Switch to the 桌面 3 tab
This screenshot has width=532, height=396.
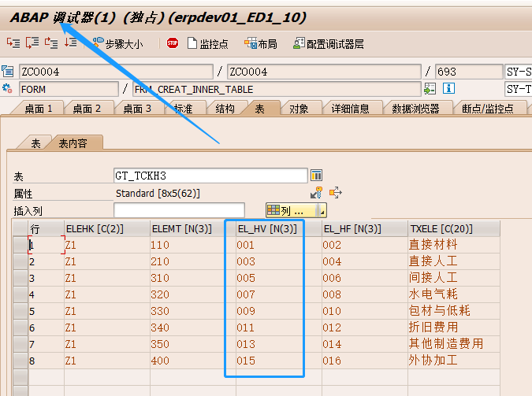tap(137, 109)
